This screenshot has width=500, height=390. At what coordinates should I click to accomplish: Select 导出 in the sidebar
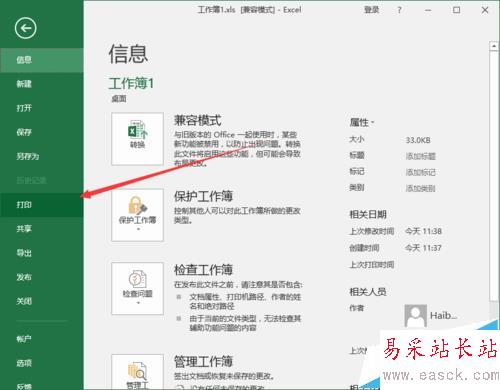coord(42,253)
